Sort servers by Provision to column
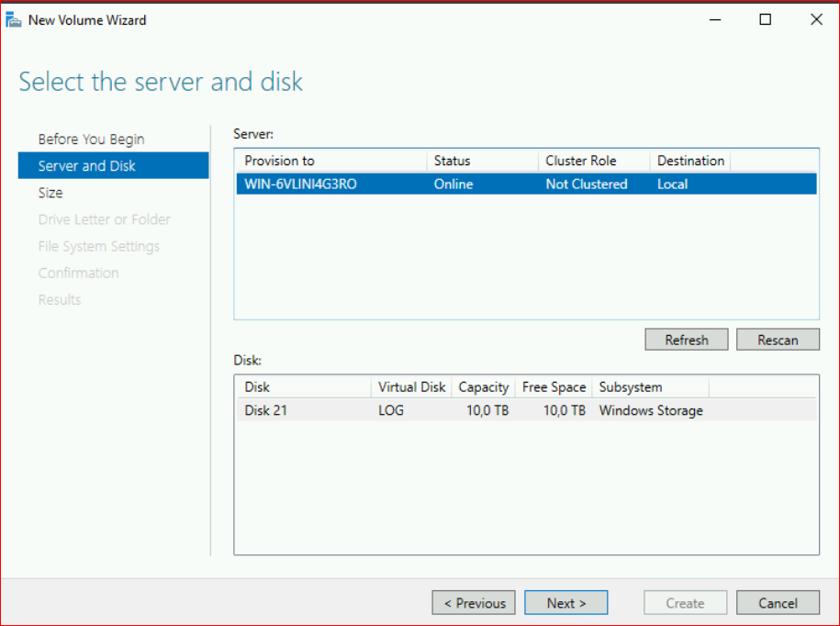 click(279, 161)
